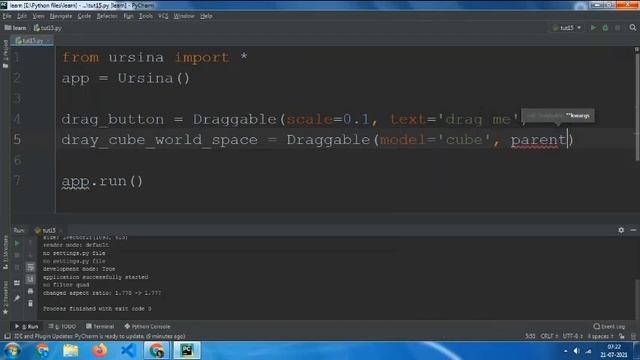This screenshot has height=360, width=640.
Task: Open the Edit menu
Action: [22, 16]
